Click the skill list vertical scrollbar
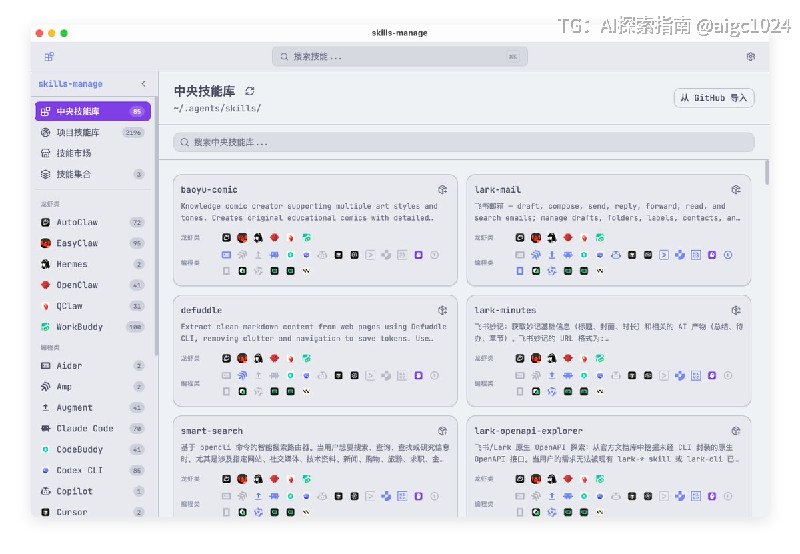 (x=767, y=172)
